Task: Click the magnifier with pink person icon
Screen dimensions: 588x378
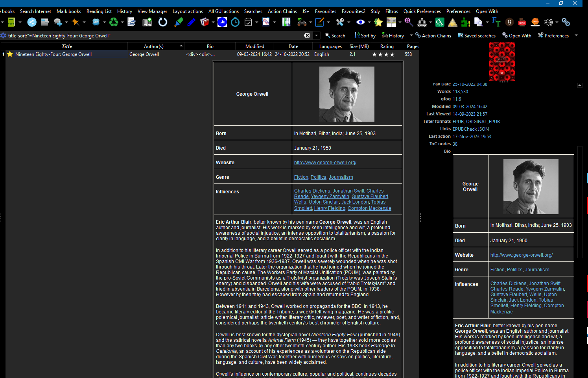Action: click(409, 22)
